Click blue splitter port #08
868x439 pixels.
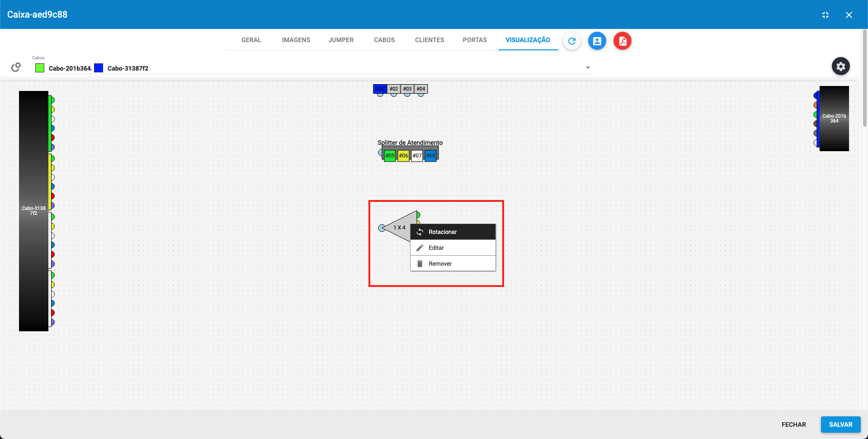431,156
